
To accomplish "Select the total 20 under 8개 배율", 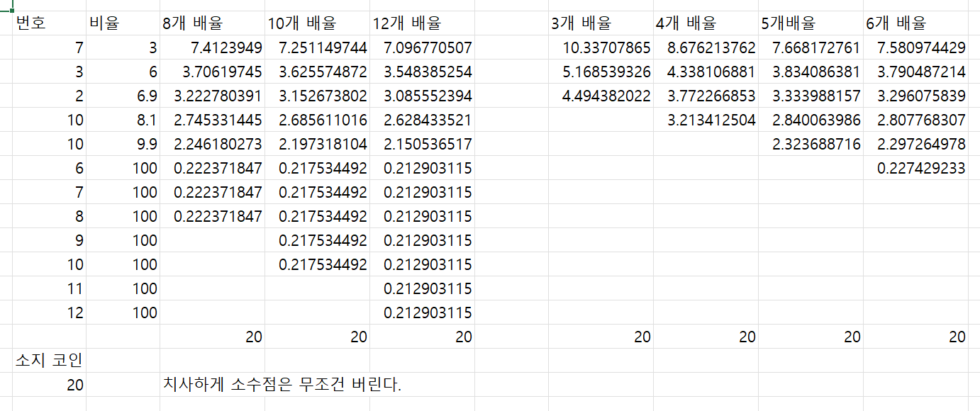I will click(213, 337).
